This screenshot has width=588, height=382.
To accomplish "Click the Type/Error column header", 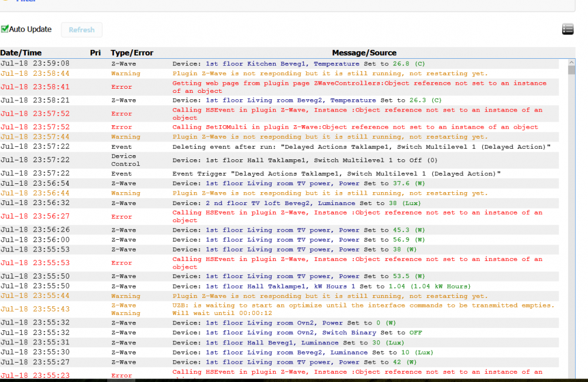I will [x=132, y=53].
